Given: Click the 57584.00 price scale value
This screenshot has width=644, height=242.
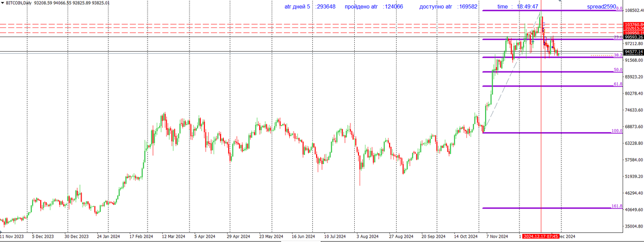Looking at the screenshot, I should click(x=634, y=160).
